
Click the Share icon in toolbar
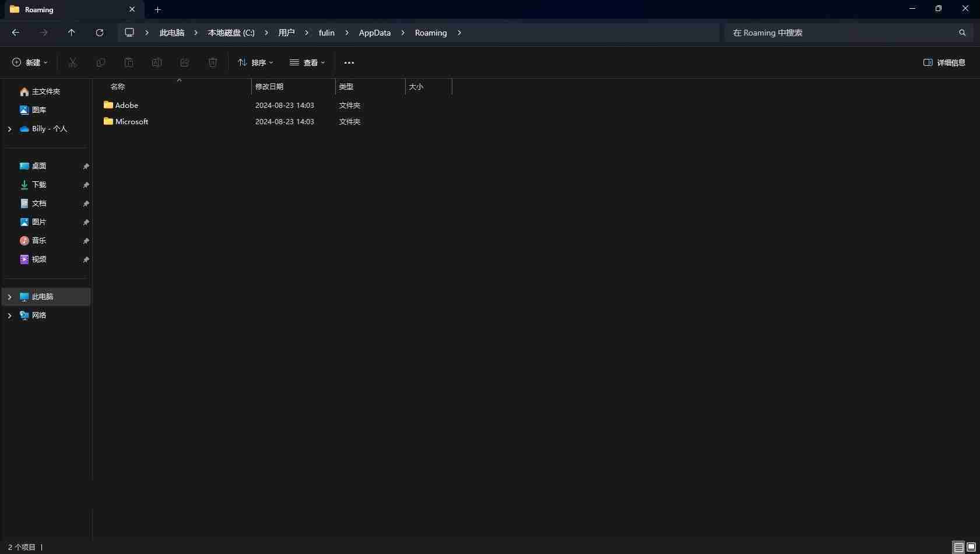click(x=185, y=62)
